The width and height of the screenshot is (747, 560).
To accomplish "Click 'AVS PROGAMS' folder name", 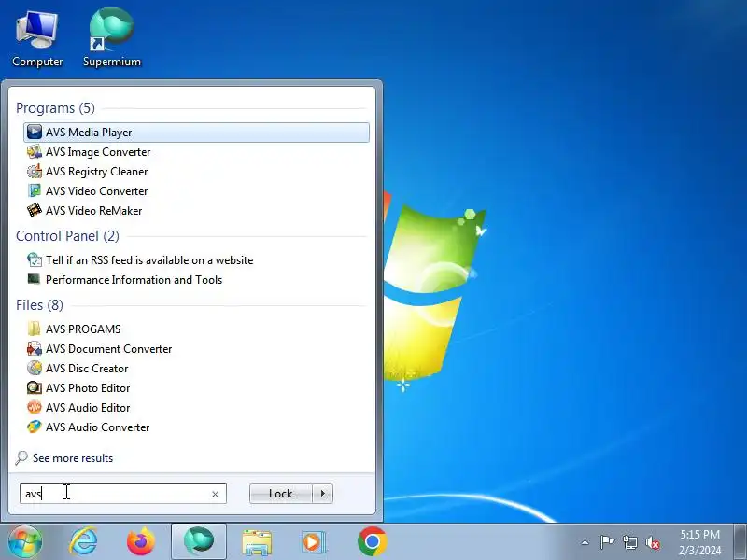I will point(83,329).
